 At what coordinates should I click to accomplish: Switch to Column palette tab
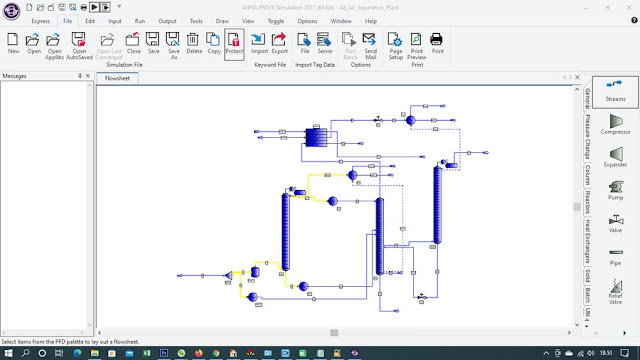587,175
